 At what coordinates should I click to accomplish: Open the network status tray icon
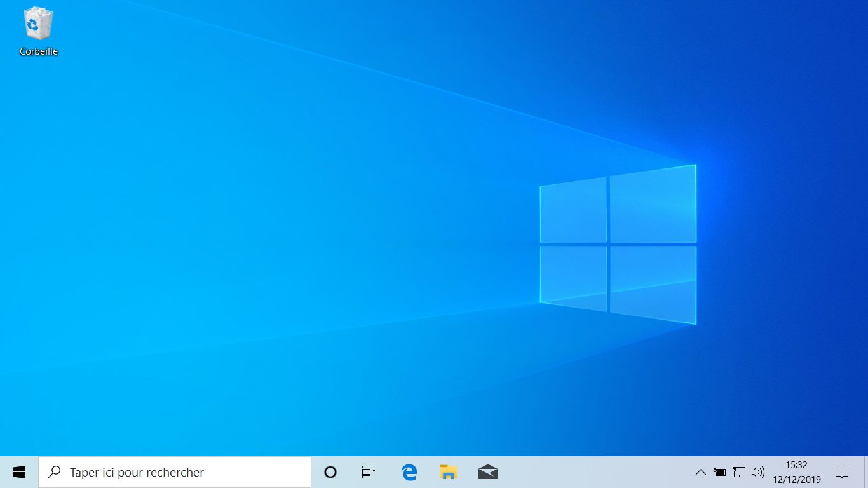739,472
